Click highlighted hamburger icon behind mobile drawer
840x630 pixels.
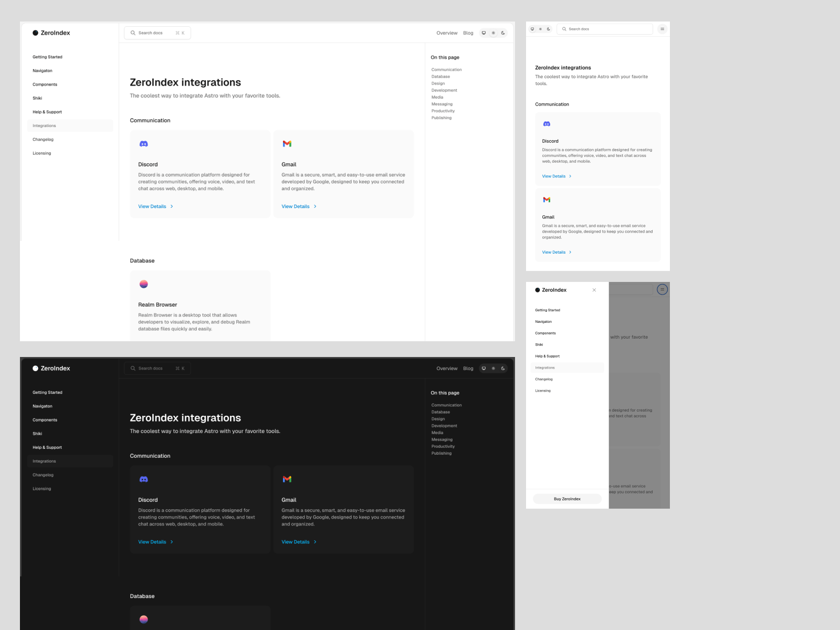pos(662,289)
